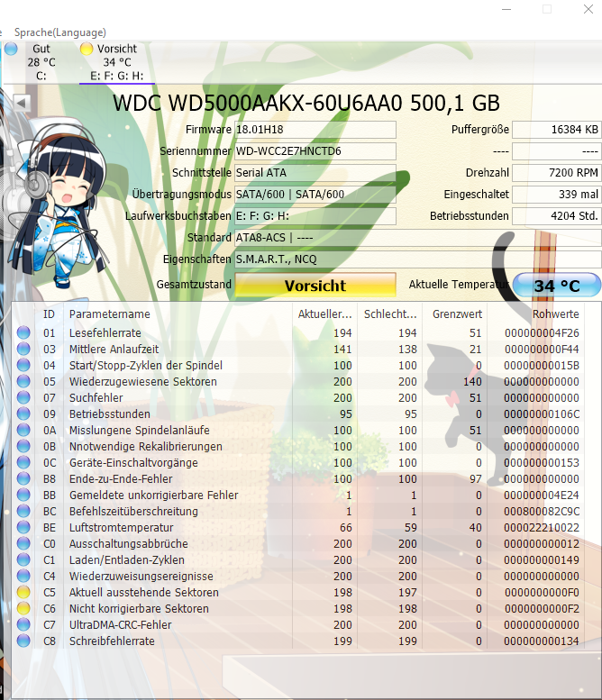The width and height of the screenshot is (602, 700).
Task: Minimize the window
Action: click(x=506, y=9)
